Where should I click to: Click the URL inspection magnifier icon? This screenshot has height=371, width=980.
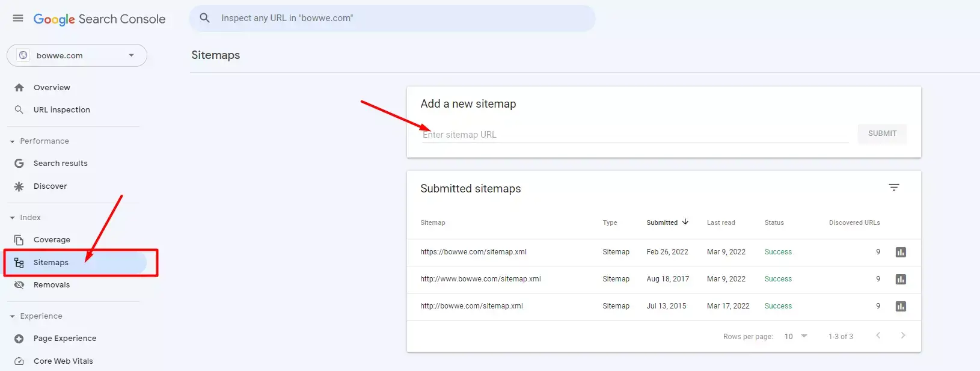(19, 110)
